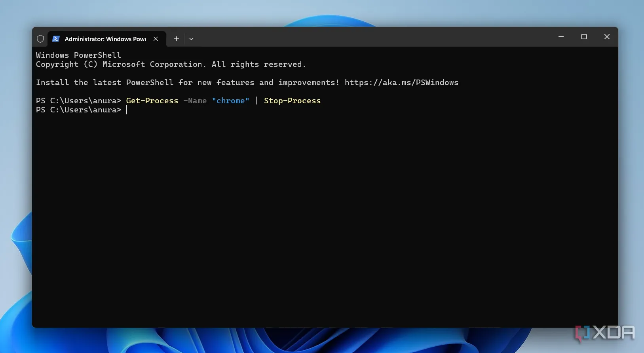Minimize the Terminal window
644x353 pixels.
[561, 36]
